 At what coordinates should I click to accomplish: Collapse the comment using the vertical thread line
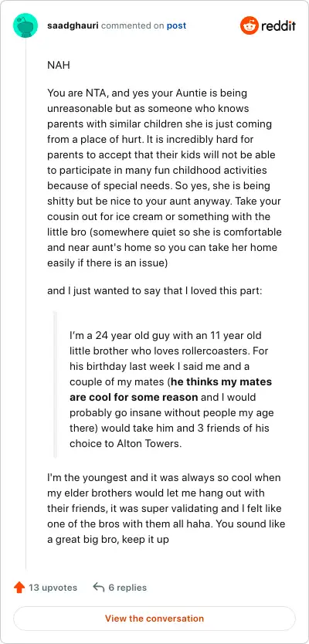26,304
